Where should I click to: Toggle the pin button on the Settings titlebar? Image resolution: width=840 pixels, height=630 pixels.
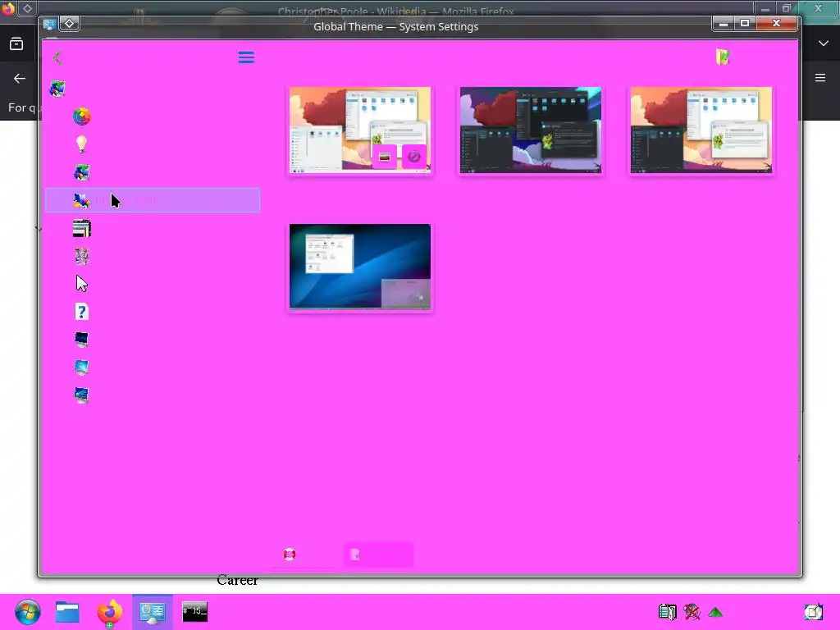coord(70,24)
